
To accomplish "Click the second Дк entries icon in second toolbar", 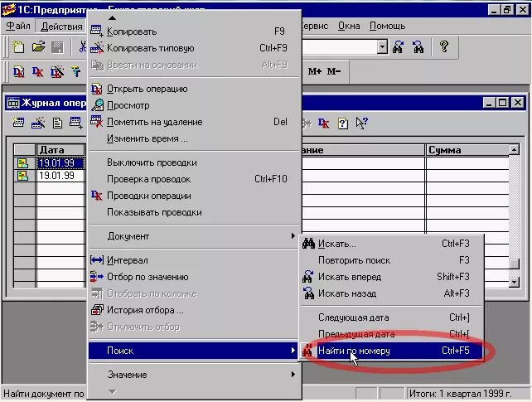I will (37, 71).
